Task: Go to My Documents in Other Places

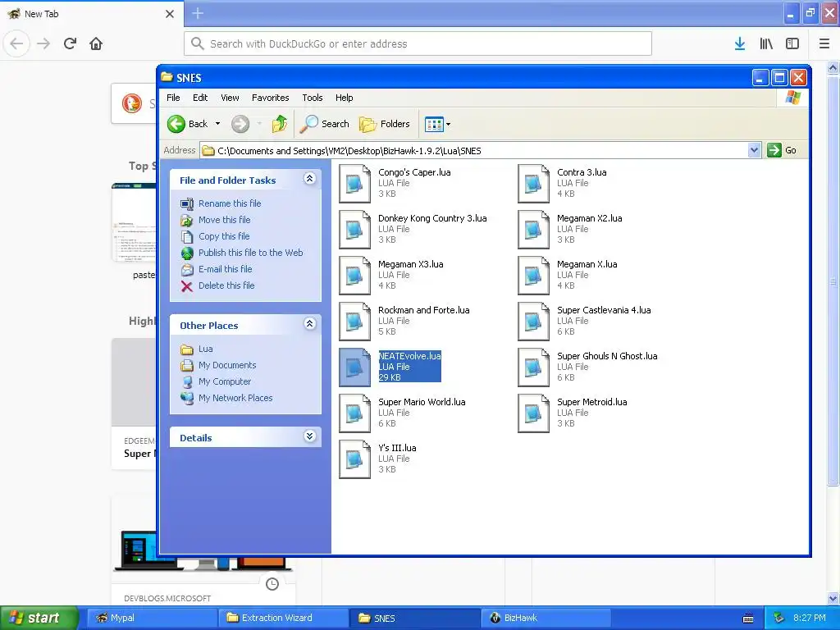Action: [x=227, y=365]
